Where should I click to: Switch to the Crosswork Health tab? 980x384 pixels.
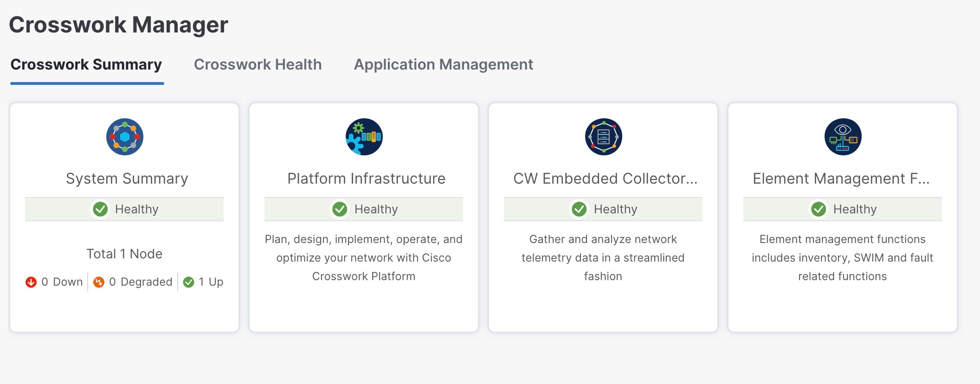[x=258, y=64]
